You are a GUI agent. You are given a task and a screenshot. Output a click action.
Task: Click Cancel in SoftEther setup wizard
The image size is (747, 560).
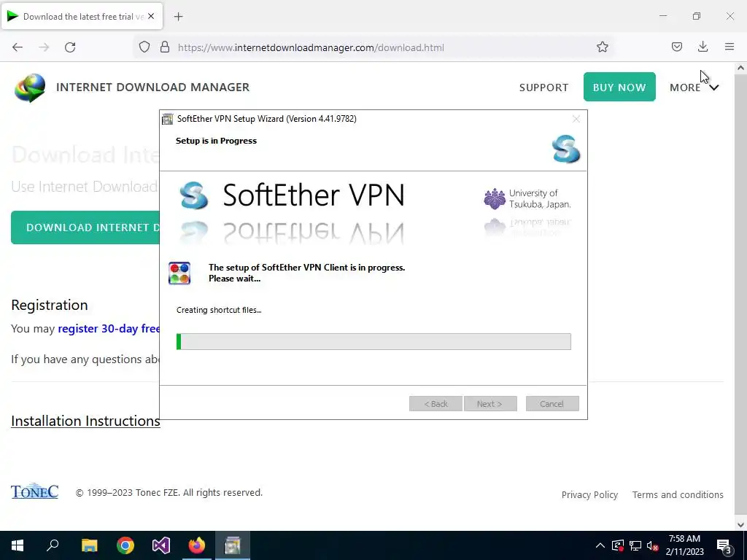tap(552, 404)
